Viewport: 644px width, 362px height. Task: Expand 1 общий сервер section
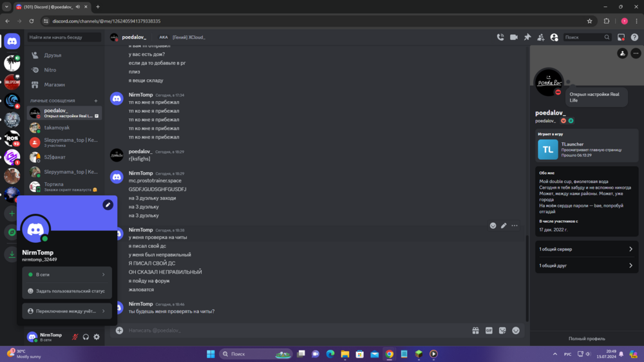click(587, 249)
